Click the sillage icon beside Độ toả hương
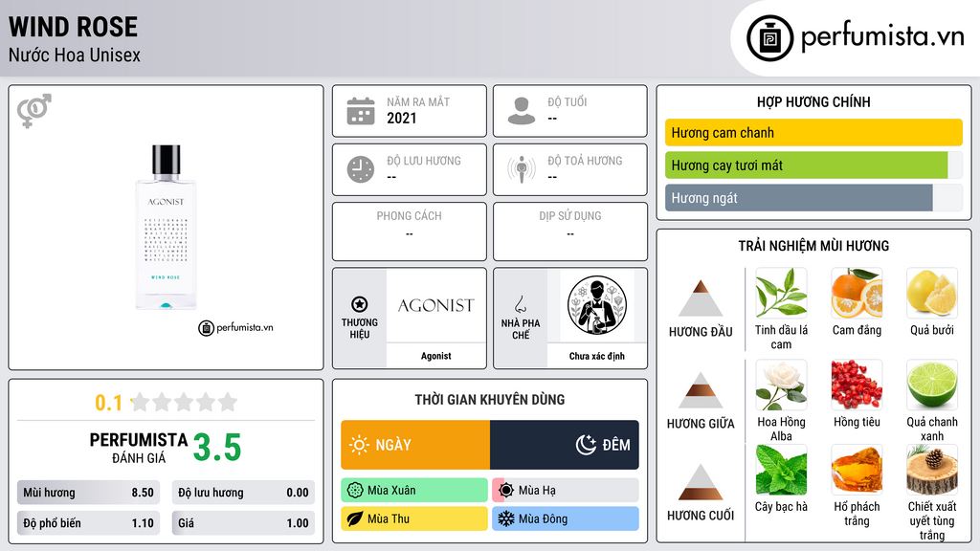This screenshot has width=980, height=551. click(522, 169)
